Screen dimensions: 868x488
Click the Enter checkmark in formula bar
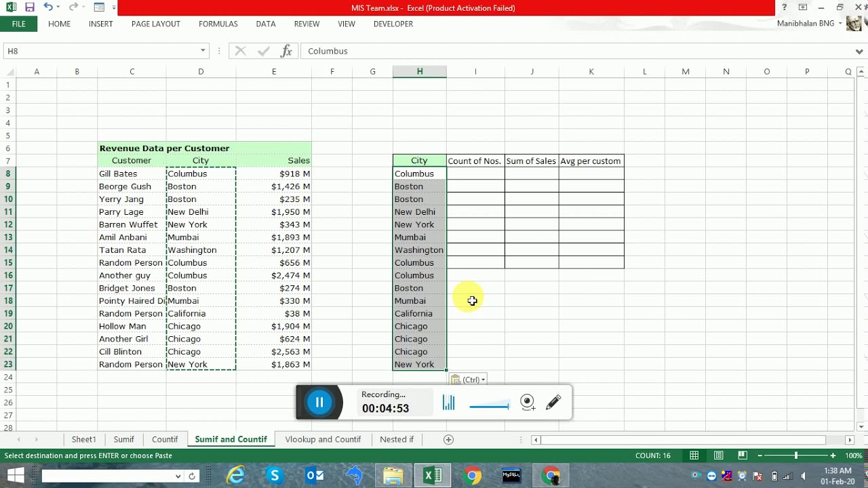(x=262, y=51)
